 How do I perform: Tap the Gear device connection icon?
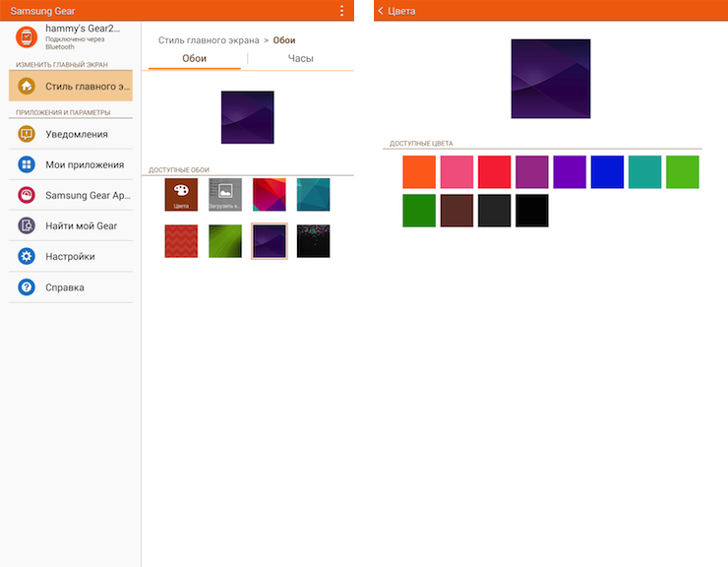coord(28,38)
